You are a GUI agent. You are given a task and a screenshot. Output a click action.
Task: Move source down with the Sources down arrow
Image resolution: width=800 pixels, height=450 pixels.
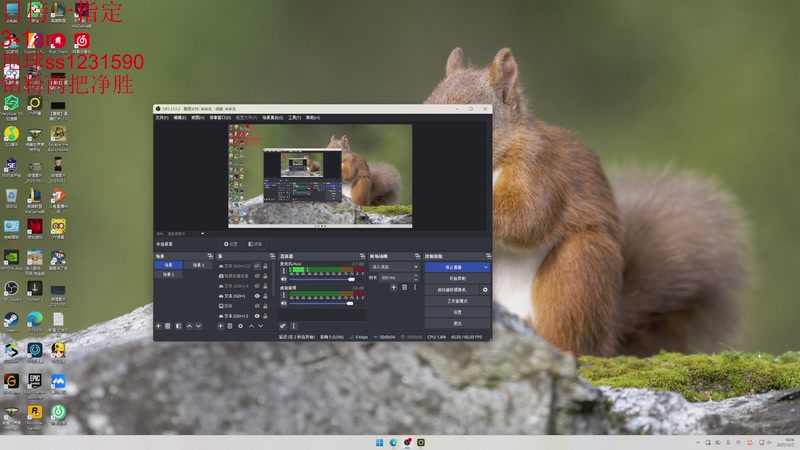[x=260, y=326]
